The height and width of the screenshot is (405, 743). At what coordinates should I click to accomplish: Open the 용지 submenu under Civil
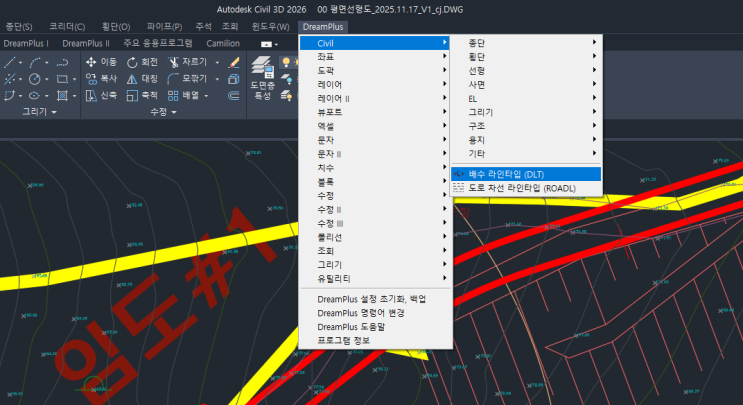[526, 140]
